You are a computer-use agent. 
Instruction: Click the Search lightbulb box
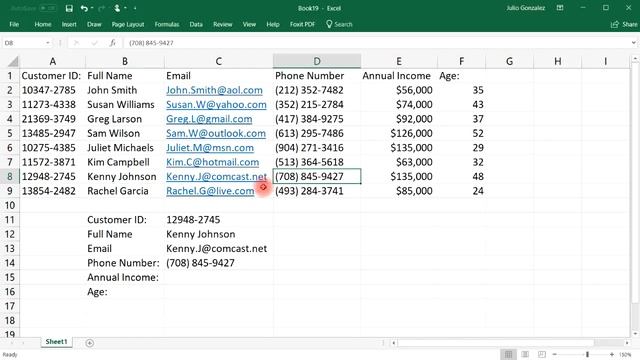[339, 24]
